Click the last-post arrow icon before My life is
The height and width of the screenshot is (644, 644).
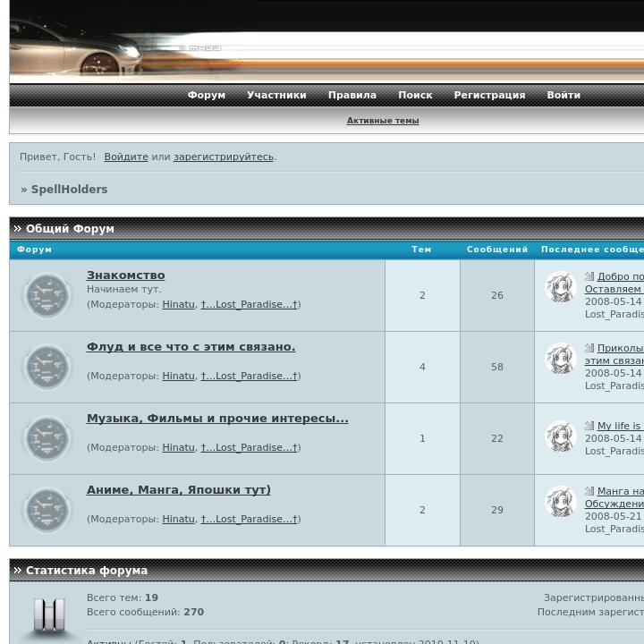pos(589,426)
